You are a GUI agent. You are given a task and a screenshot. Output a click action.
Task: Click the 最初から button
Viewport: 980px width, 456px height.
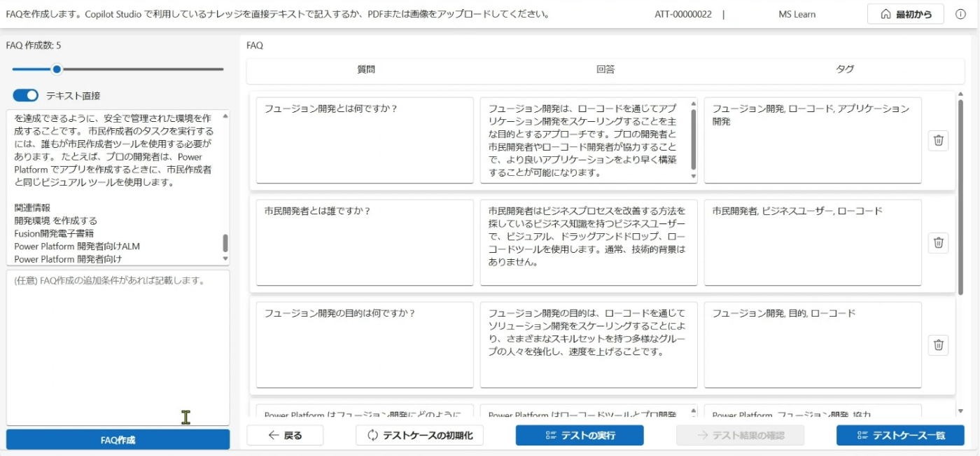click(x=906, y=14)
